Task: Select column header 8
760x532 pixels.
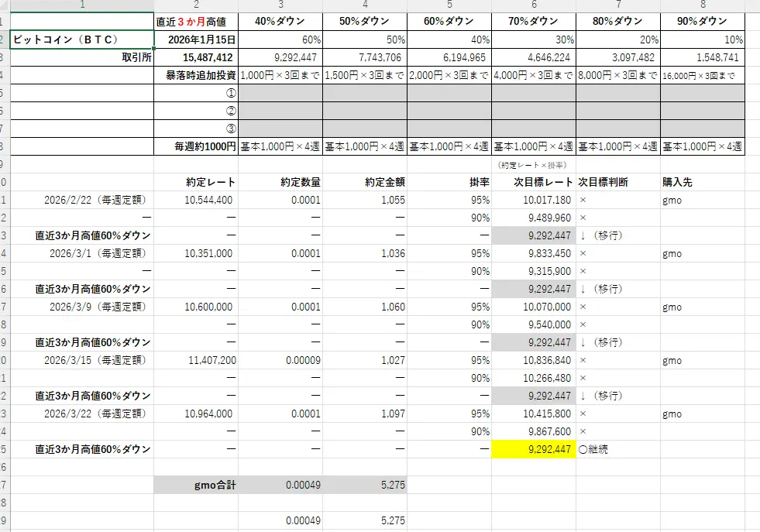Action: pyautogui.click(x=702, y=5)
